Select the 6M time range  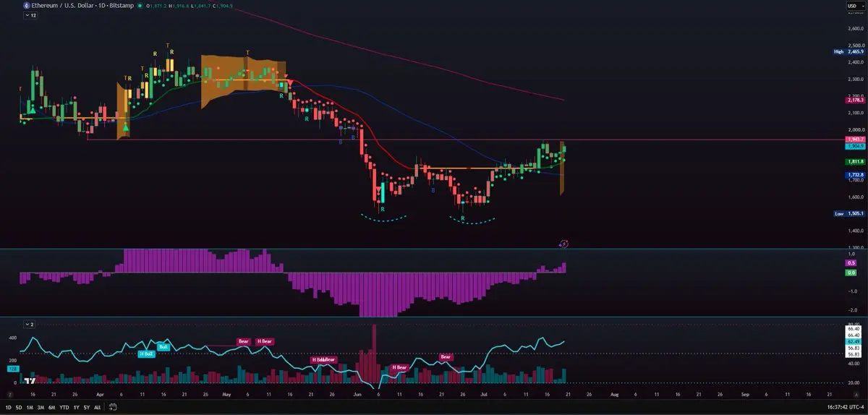[51, 407]
